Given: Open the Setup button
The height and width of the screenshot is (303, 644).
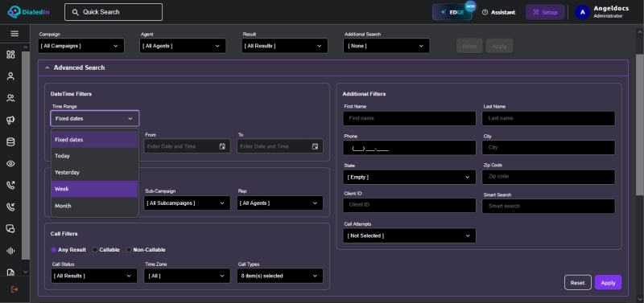Looking at the screenshot, I should tap(545, 12).
